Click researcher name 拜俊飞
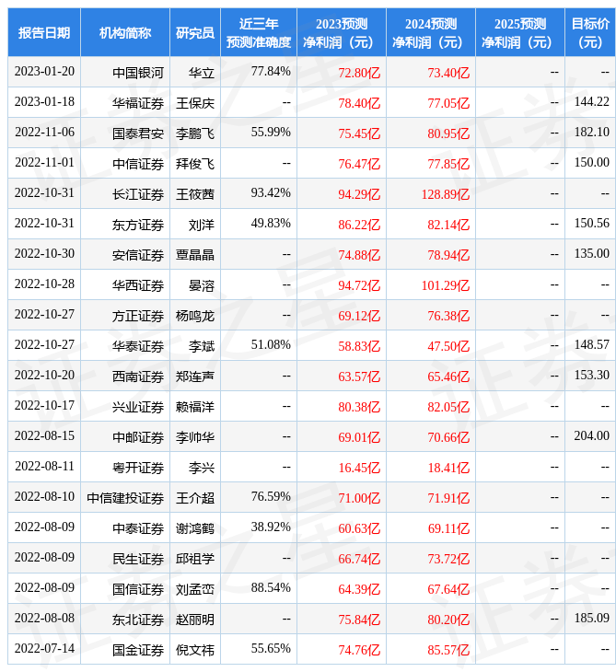 [195, 164]
